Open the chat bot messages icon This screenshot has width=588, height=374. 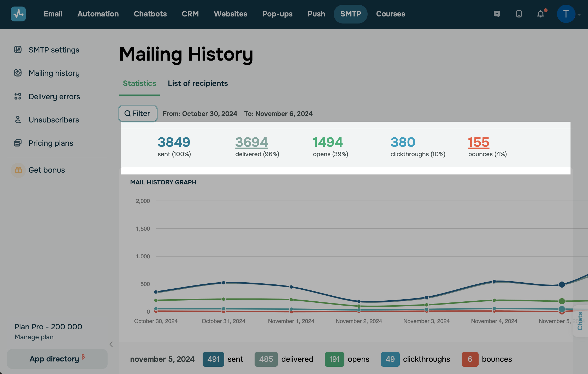tap(497, 14)
